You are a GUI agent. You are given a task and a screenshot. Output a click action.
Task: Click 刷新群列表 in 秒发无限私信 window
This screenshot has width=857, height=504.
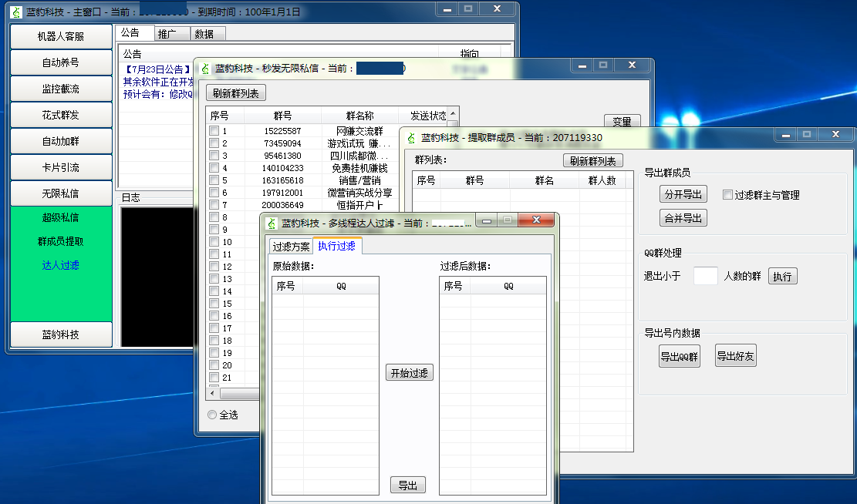pyautogui.click(x=235, y=92)
